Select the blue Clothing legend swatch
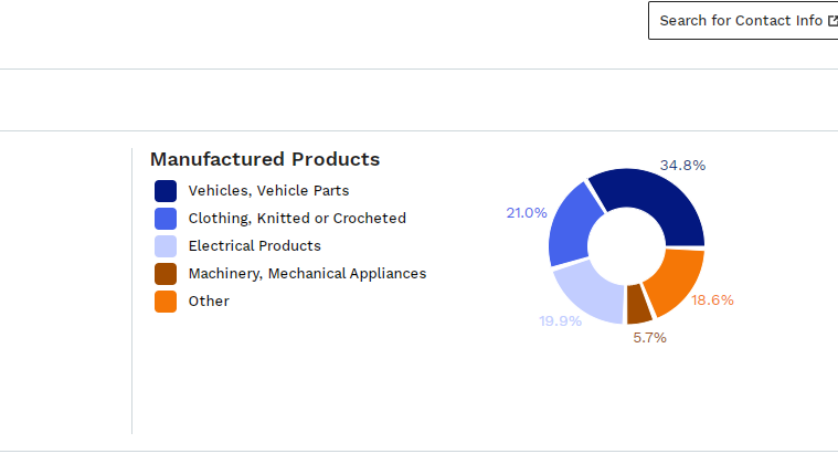The height and width of the screenshot is (454, 839). point(165,219)
